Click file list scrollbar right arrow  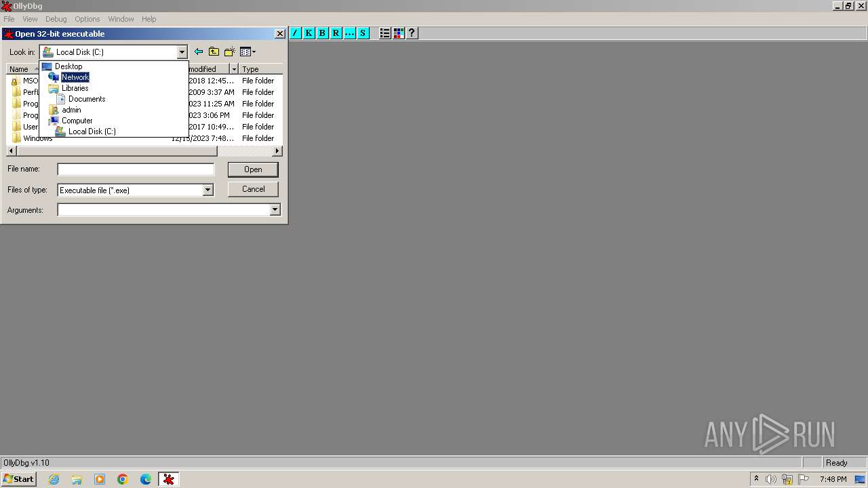(277, 151)
